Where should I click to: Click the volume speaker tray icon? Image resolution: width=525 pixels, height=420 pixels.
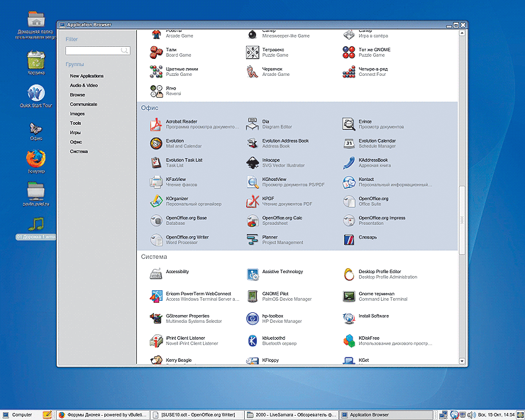pos(472,415)
